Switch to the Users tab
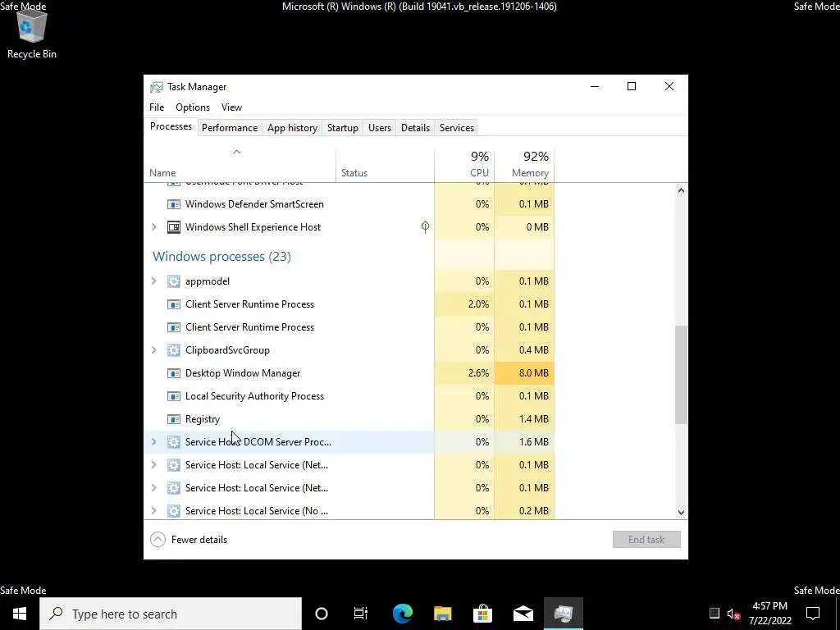Screen dimensions: 840x630 (380, 128)
